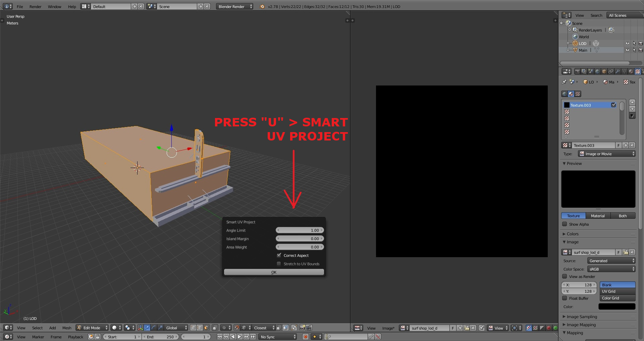Pin the properties context with pin icon
The image size is (644, 341).
pyautogui.click(x=565, y=82)
